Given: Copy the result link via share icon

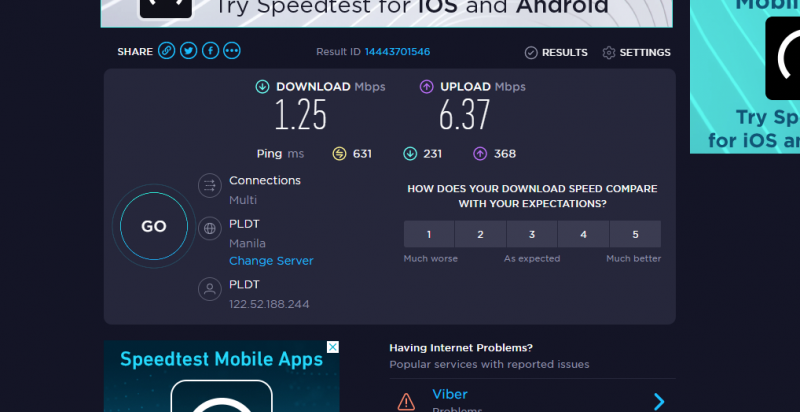Looking at the screenshot, I should click(x=166, y=51).
